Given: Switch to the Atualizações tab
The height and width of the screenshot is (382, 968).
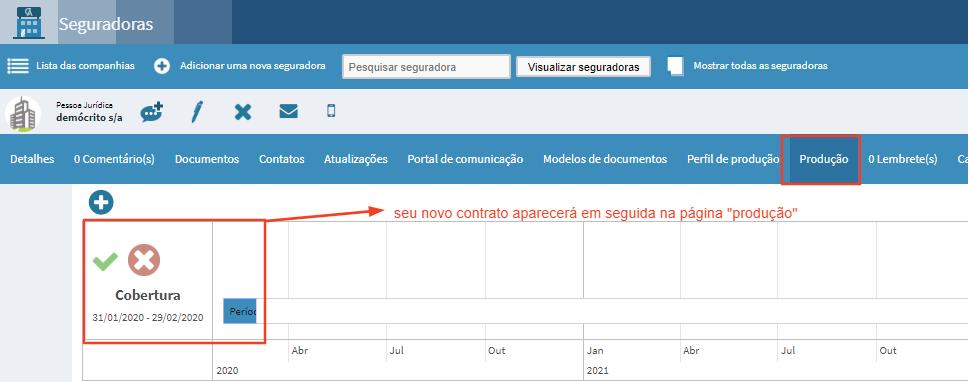Looking at the screenshot, I should click(356, 159).
